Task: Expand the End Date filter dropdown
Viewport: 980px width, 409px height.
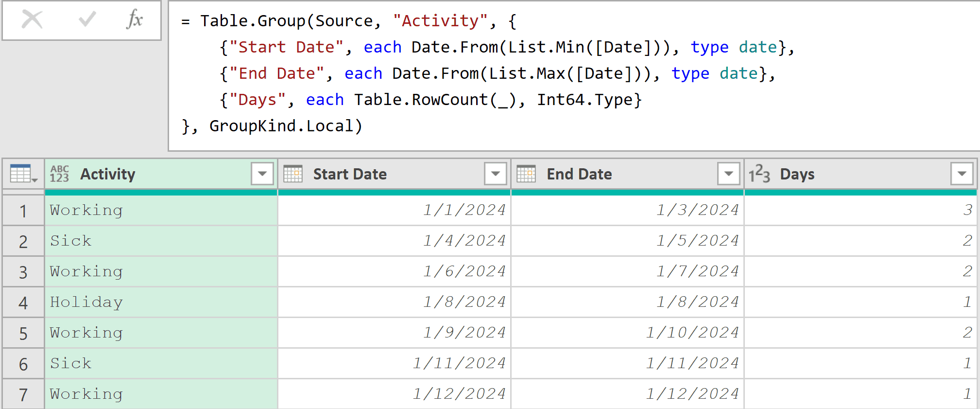Action: (x=728, y=174)
